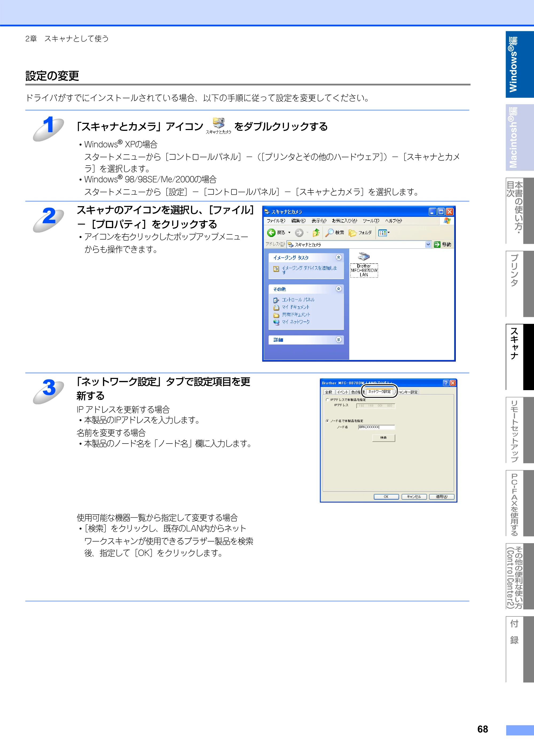Open the Forward button history dropdown arrow

pyautogui.click(x=308, y=233)
